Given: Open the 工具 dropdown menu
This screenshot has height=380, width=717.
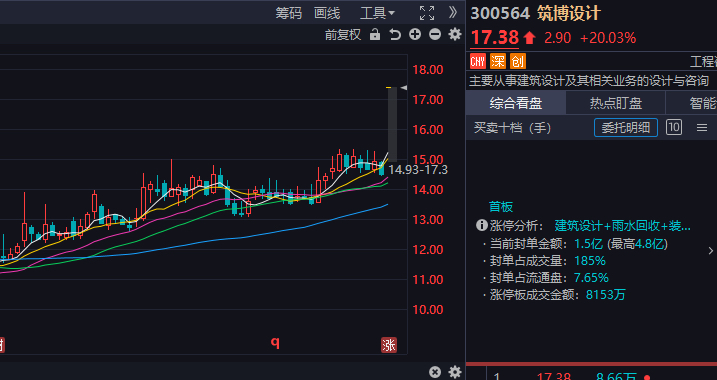Looking at the screenshot, I should point(377,13).
